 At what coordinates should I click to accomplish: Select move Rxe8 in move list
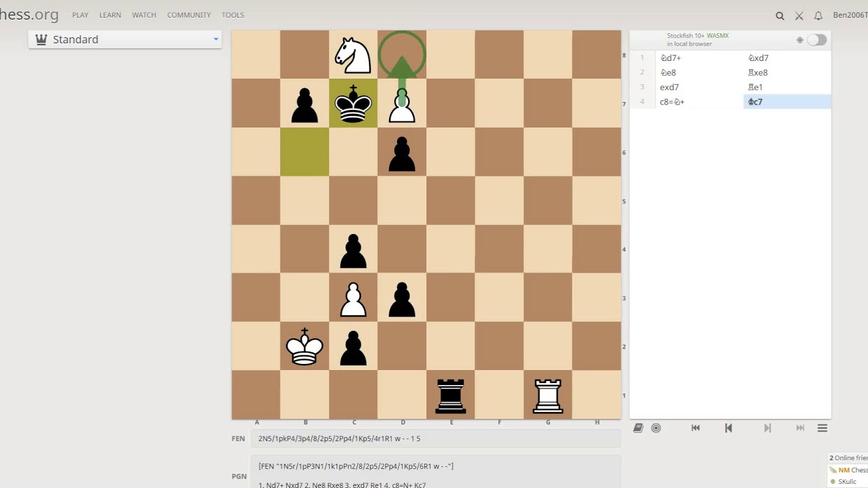[x=787, y=73]
